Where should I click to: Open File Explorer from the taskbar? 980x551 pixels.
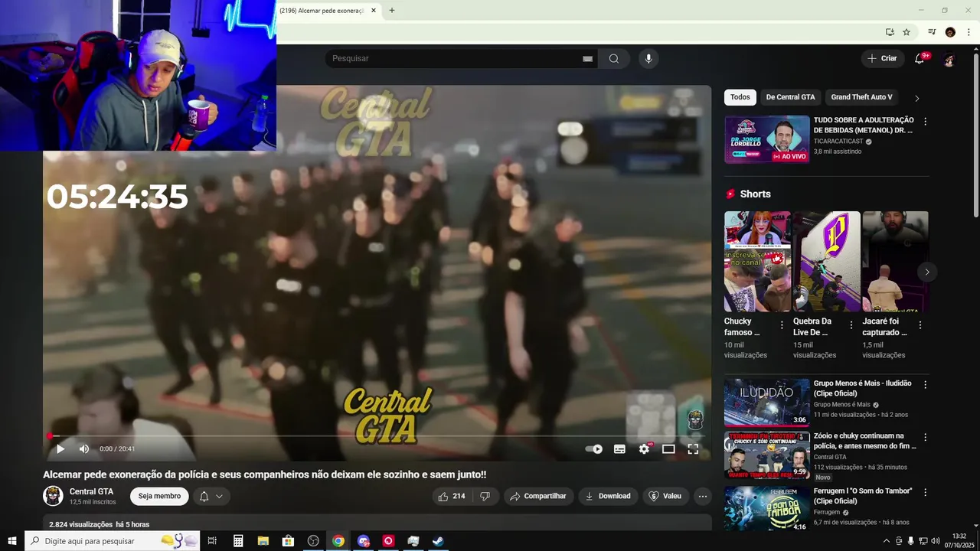263,541
